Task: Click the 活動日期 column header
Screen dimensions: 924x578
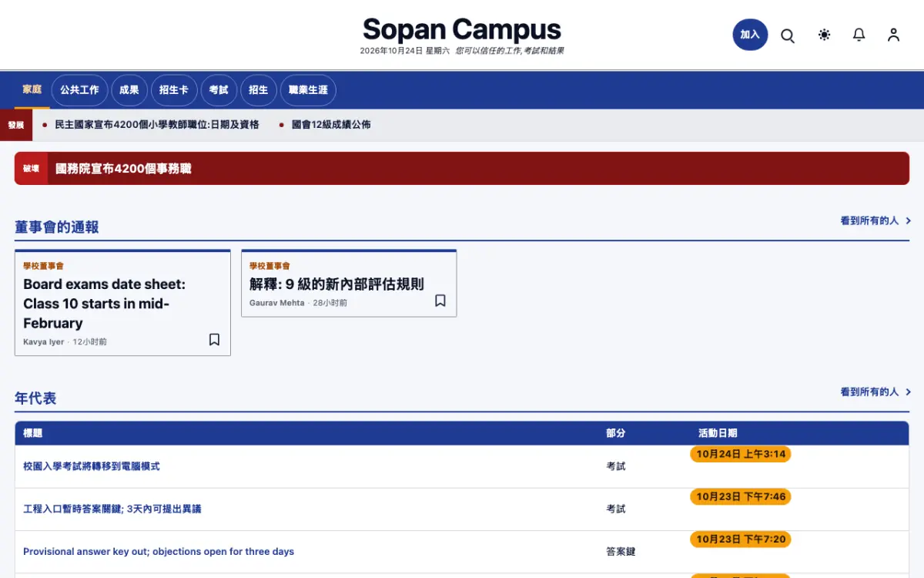Action: tap(718, 433)
